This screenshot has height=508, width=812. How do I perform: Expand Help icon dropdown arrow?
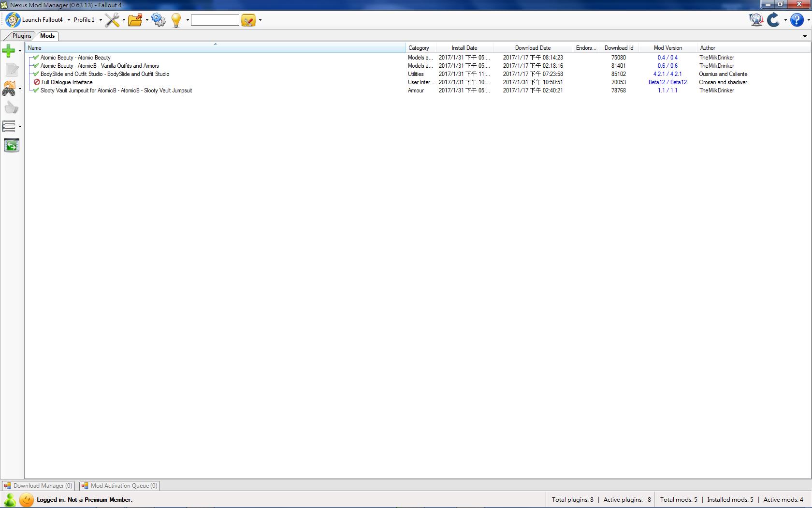tap(808, 20)
